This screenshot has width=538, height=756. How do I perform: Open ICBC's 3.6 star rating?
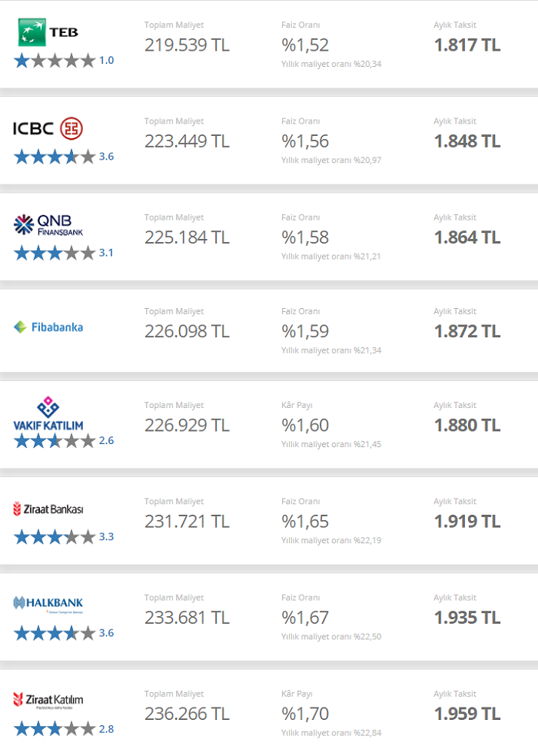tap(63, 157)
